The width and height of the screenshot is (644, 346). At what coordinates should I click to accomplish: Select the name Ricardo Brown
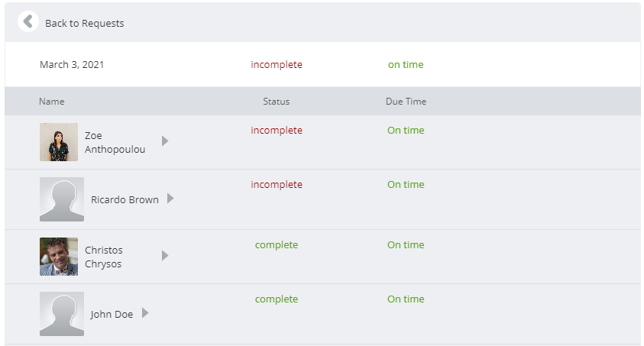[125, 200]
